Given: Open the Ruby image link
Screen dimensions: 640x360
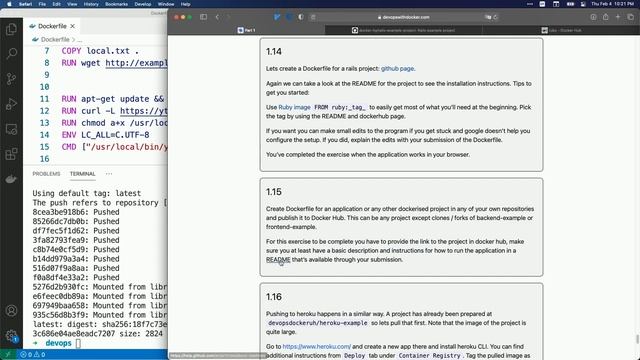Looking at the screenshot, I should 294,107.
